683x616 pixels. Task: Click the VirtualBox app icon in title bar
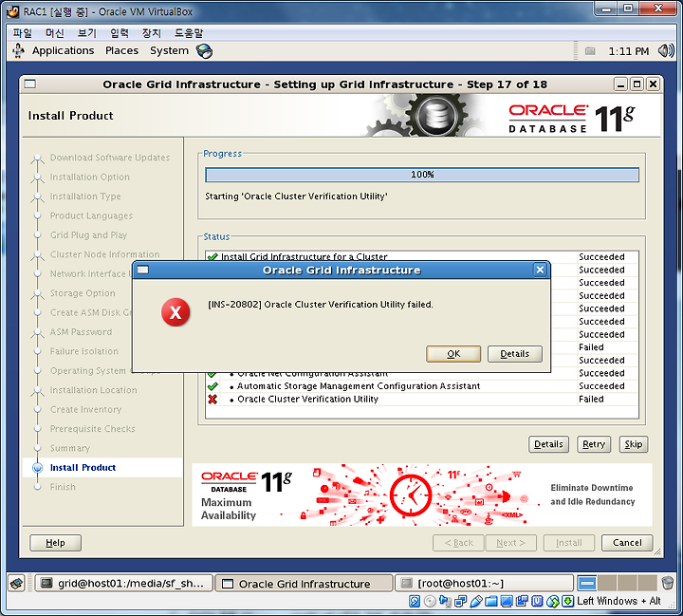point(13,11)
